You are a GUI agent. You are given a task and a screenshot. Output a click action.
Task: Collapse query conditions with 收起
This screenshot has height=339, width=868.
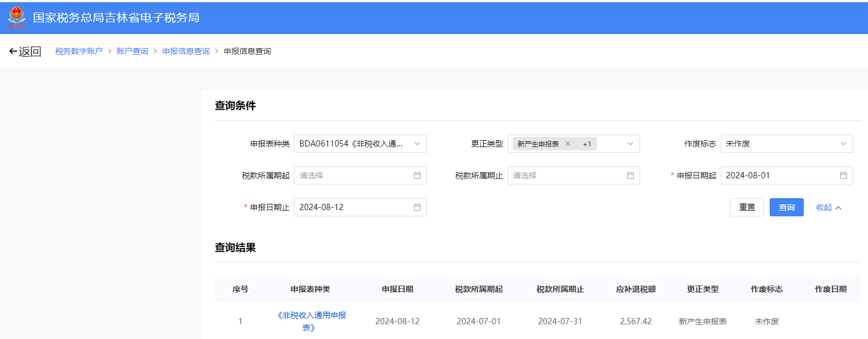pos(829,208)
